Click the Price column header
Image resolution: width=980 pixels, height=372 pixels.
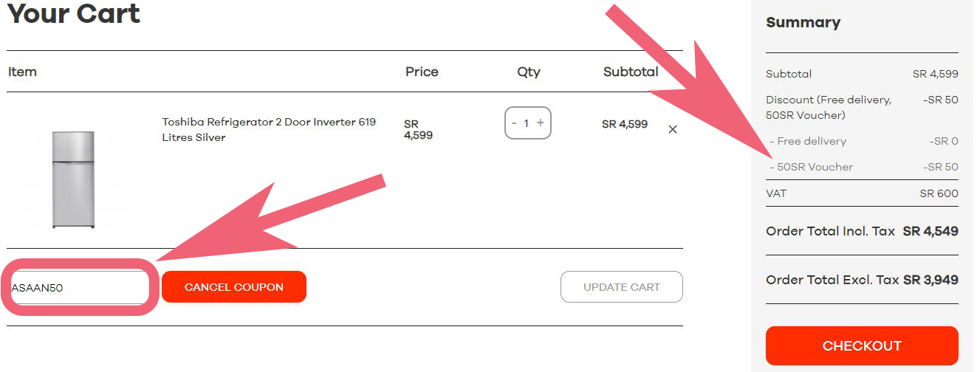pyautogui.click(x=422, y=72)
